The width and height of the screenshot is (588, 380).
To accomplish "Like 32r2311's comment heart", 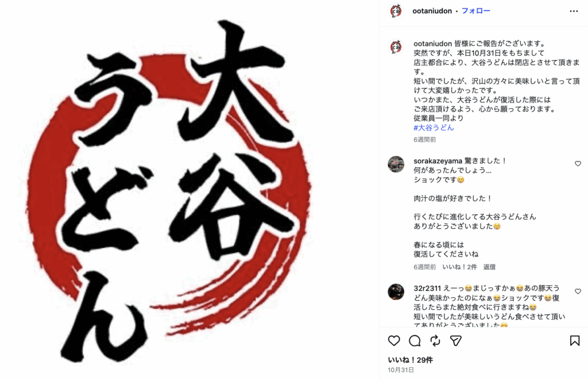I will point(578,291).
